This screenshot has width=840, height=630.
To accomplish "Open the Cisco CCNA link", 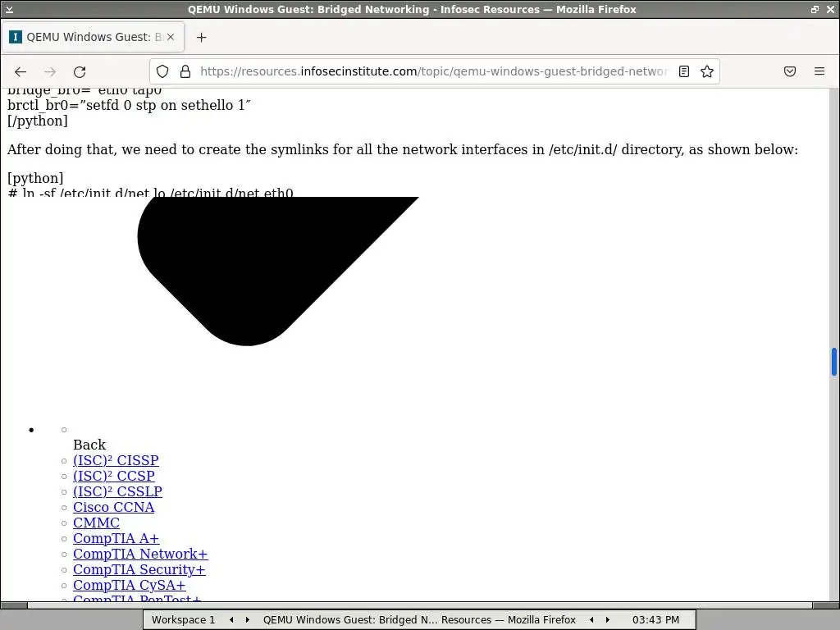I will [x=113, y=507].
